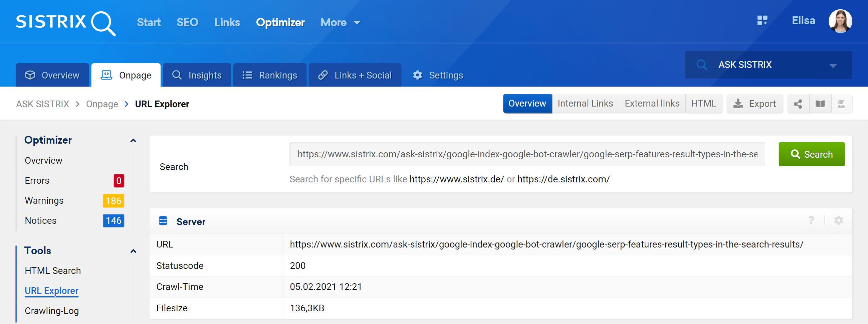Collapse the Tools sidebar section
This screenshot has height=324, width=868.
[x=133, y=251]
